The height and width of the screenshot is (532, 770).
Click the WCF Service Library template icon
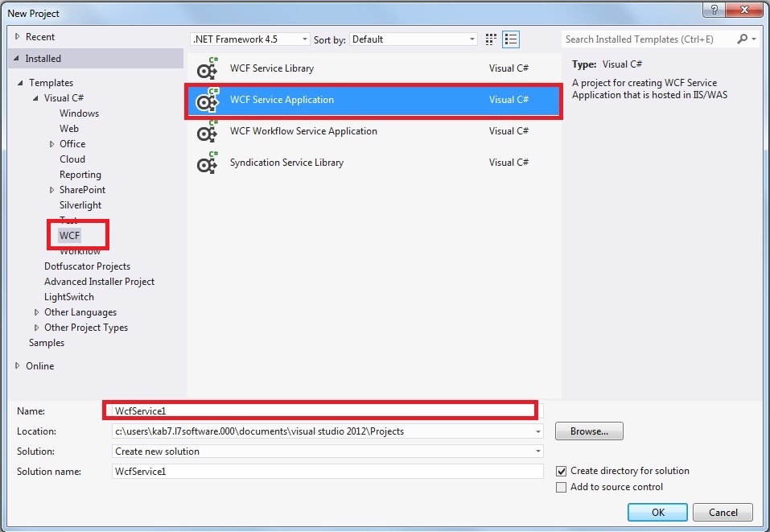pyautogui.click(x=208, y=68)
